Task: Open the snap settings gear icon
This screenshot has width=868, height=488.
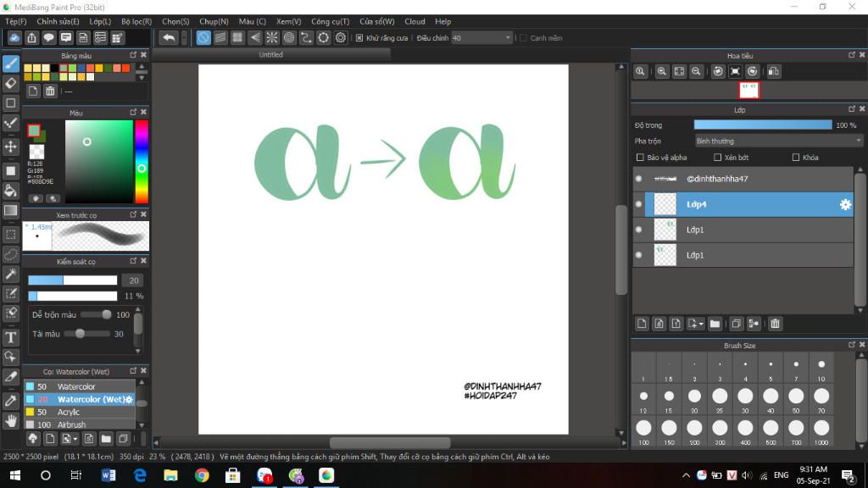Action: (x=341, y=37)
